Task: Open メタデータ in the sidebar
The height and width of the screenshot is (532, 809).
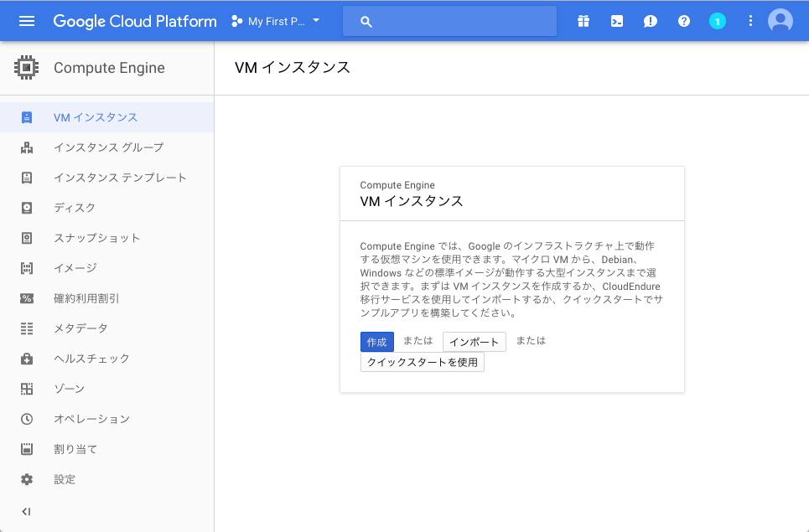Action: [106, 328]
